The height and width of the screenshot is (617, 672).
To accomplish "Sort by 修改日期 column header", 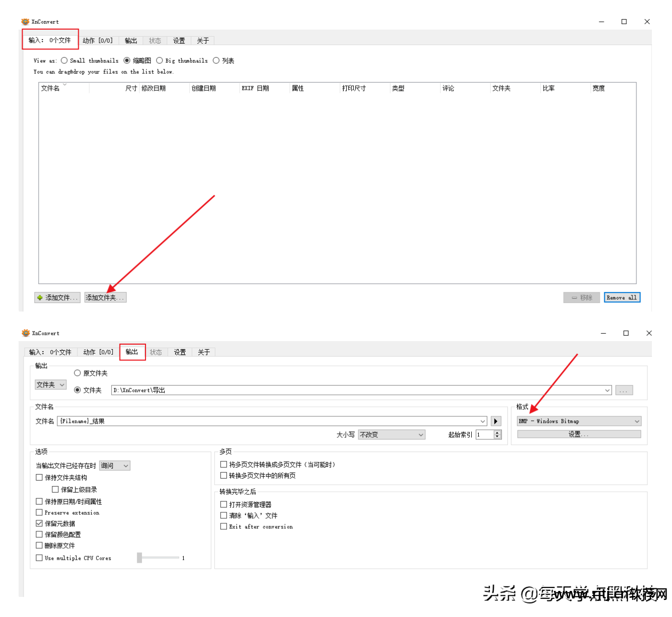I will pos(164,88).
